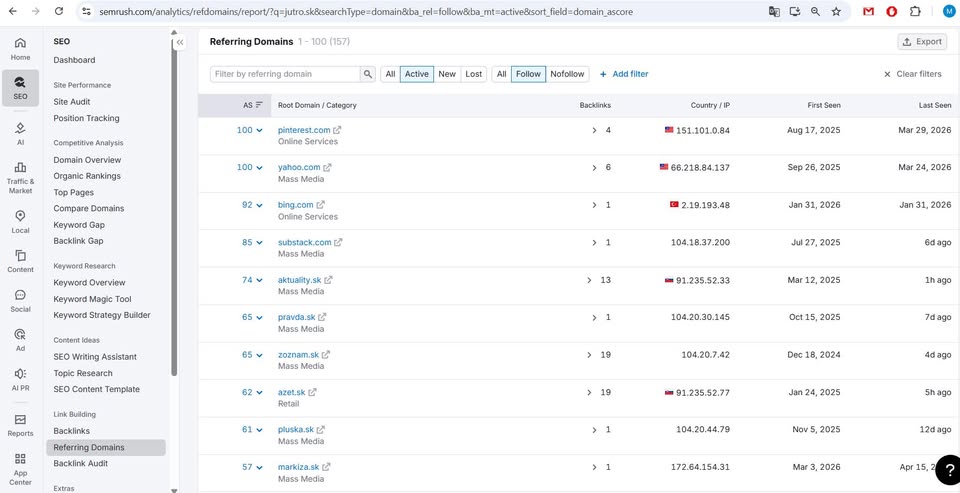
Task: Click the SEO sidebar vertical scrollbar
Action: [x=174, y=208]
